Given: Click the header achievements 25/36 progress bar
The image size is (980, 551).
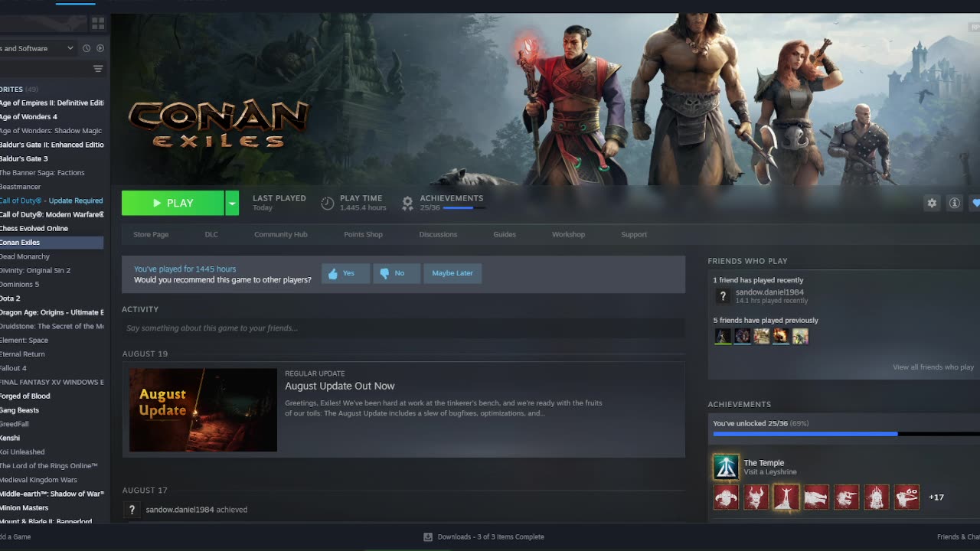Looking at the screenshot, I should tap(464, 208).
